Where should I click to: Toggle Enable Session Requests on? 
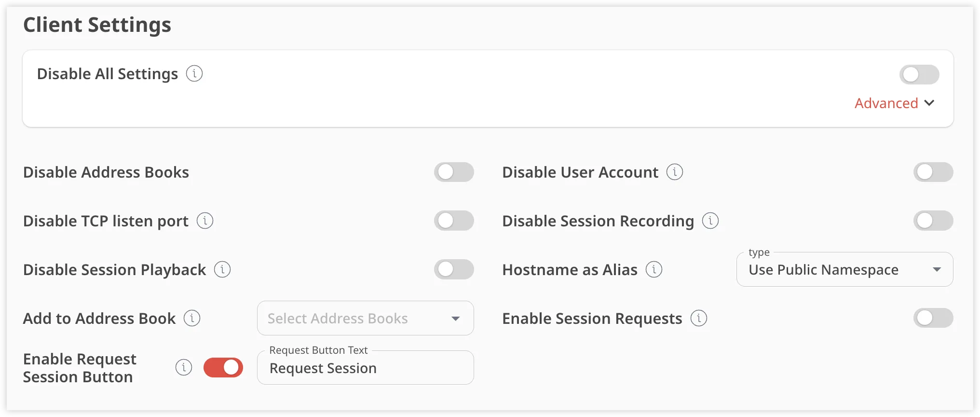pyautogui.click(x=932, y=318)
